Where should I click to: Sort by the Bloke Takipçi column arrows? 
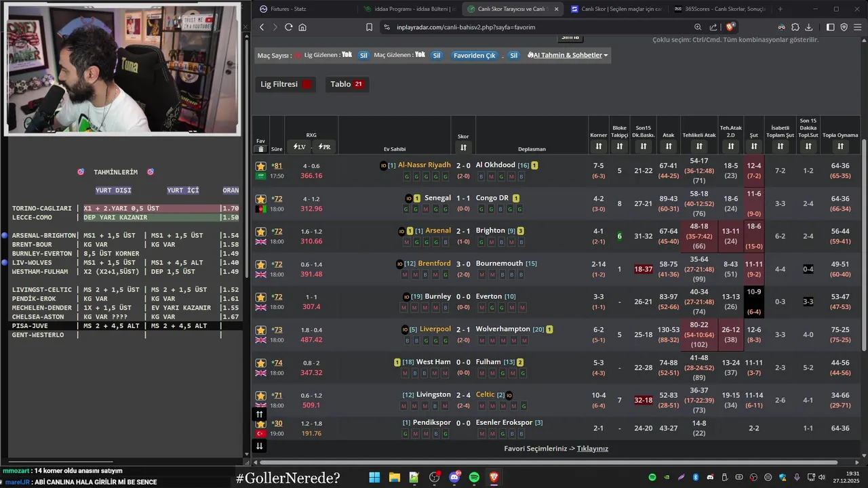[619, 146]
